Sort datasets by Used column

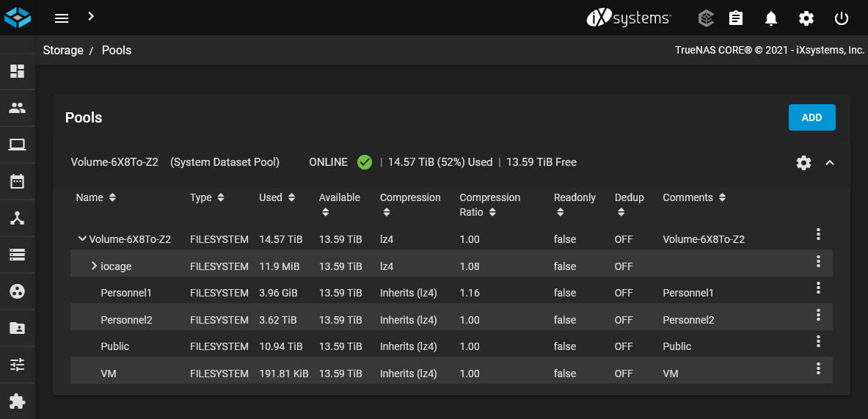coord(277,197)
